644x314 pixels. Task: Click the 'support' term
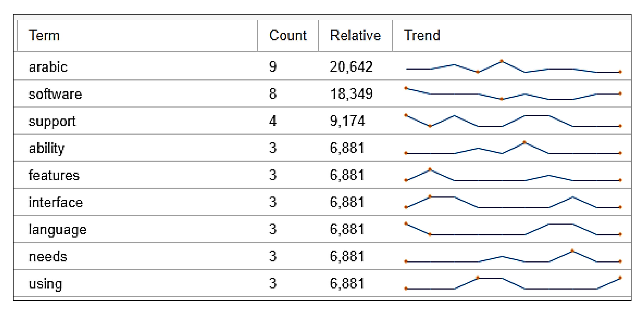click(x=52, y=121)
